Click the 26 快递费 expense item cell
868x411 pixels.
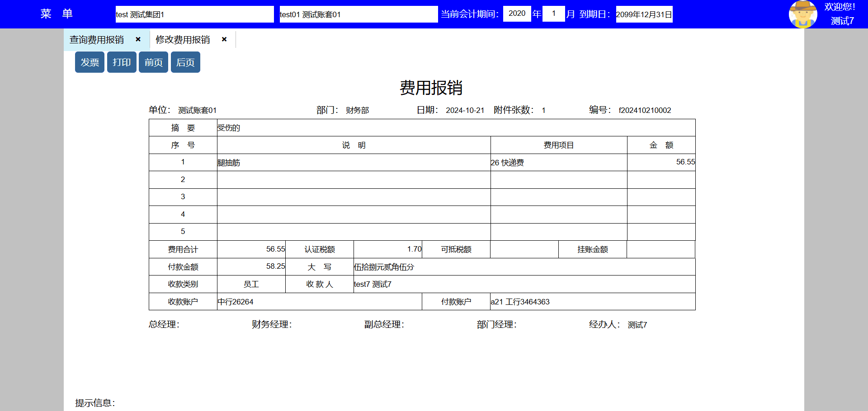(558, 163)
